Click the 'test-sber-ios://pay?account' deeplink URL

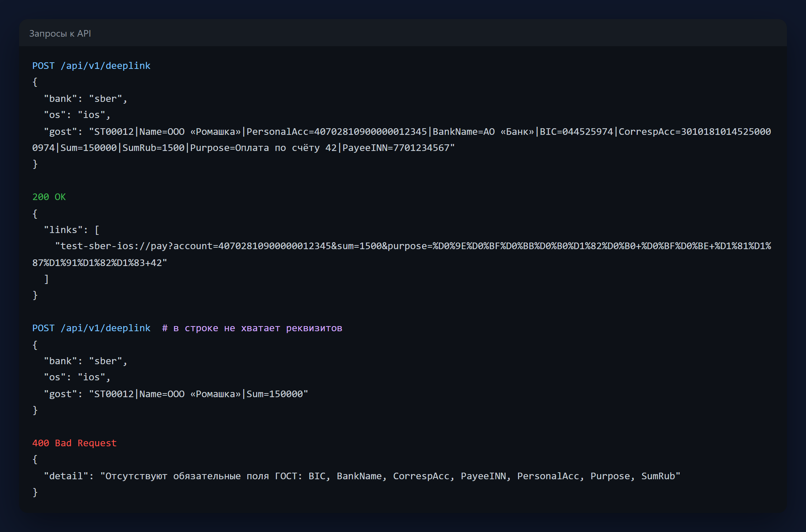[x=413, y=246]
